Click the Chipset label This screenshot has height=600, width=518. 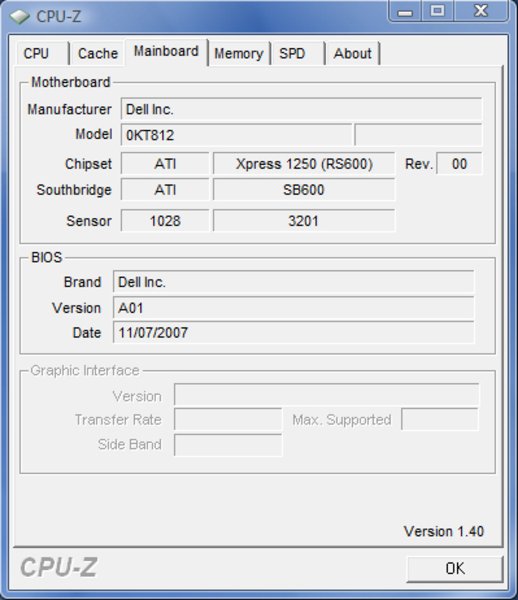click(x=88, y=164)
